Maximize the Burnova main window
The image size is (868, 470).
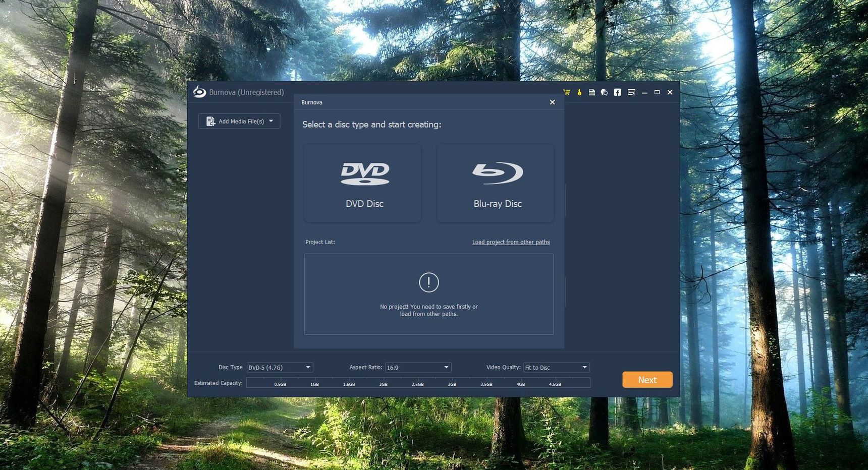point(657,92)
